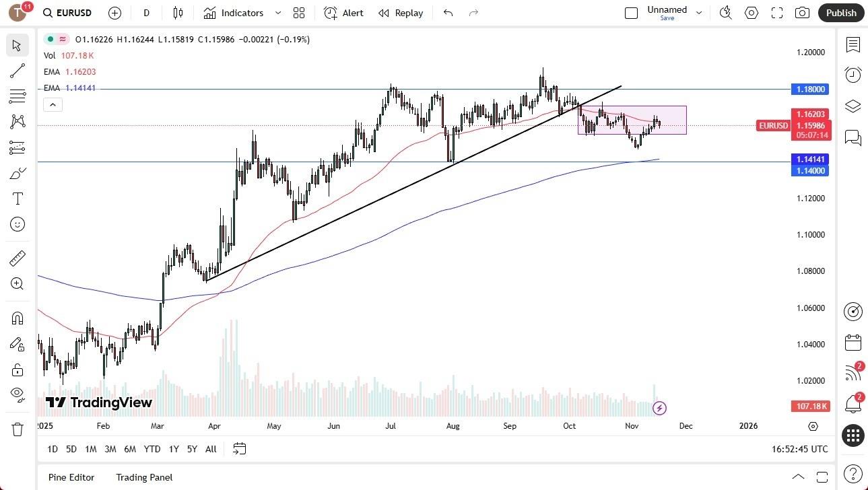Collapse the indicator legend chevron
Screen dimensions: 868x490
53,104
